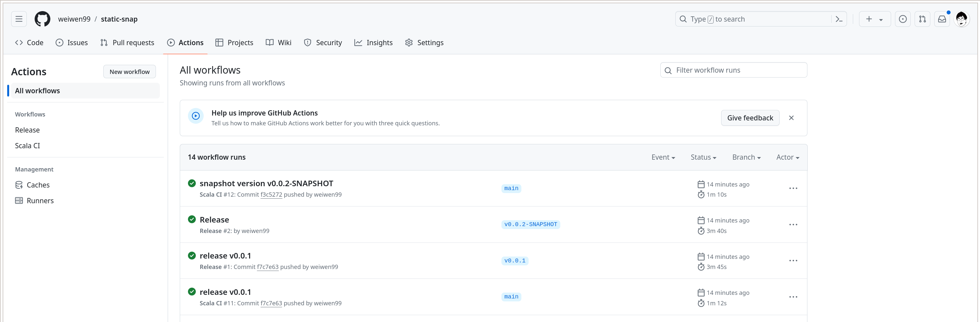Viewport: 980px width, 322px height.
Task: Open options menu for Release #1 run
Action: (793, 261)
